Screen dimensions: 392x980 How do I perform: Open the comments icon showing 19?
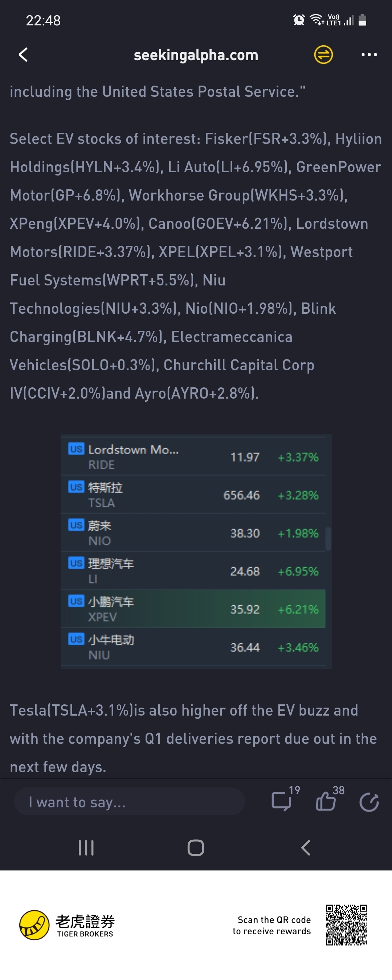pos(282,801)
